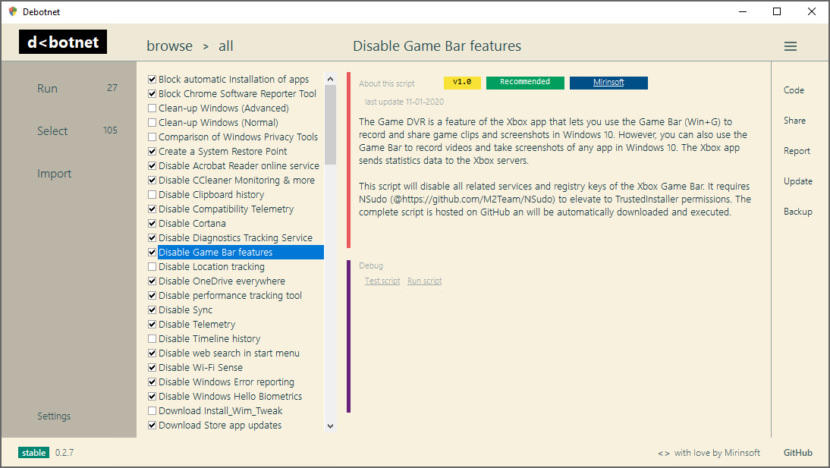Viewport: 830px width, 468px height.
Task: Click the green Recommended tag
Action: pos(524,82)
